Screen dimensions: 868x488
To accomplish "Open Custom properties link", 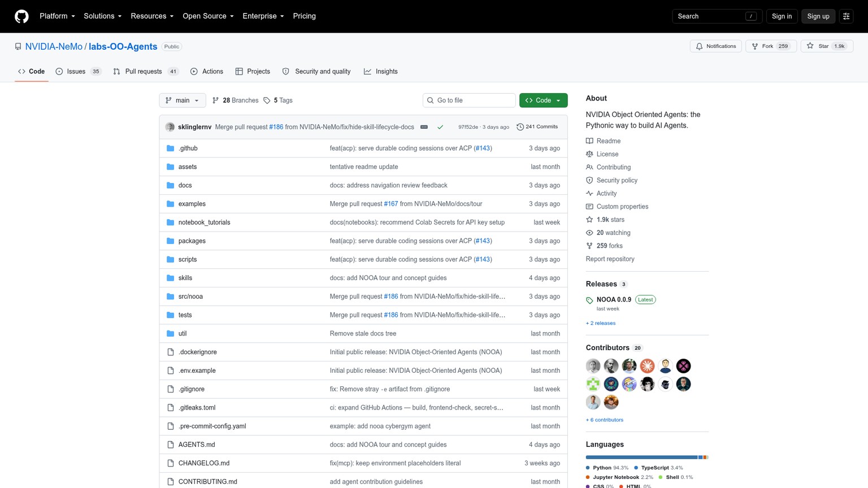I will click(x=622, y=207).
